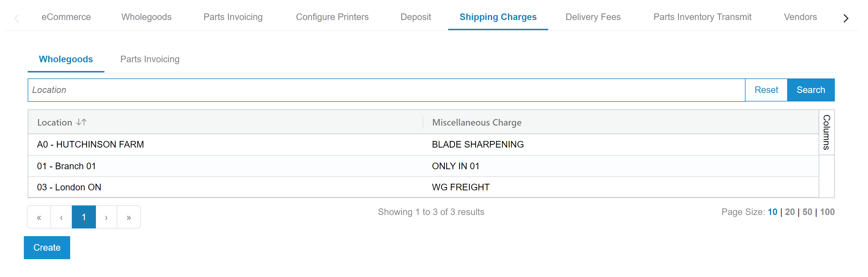
Task: Focus the Location search field
Action: coord(386,90)
